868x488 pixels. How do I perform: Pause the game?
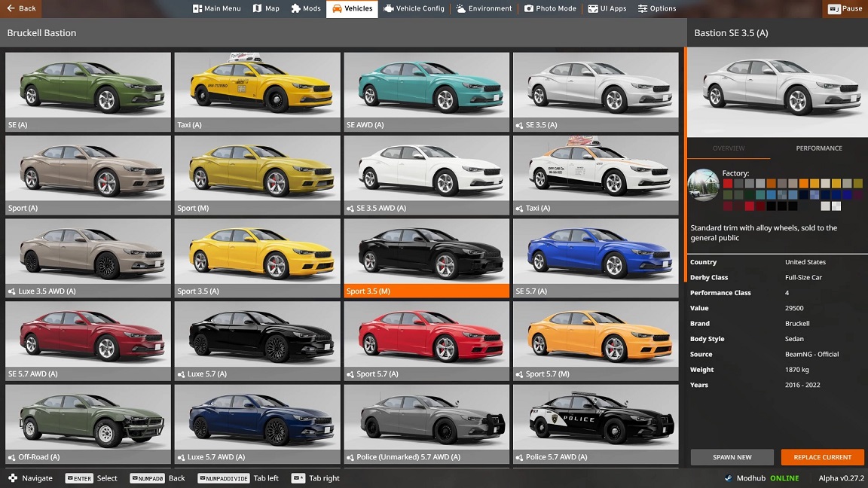[843, 8]
